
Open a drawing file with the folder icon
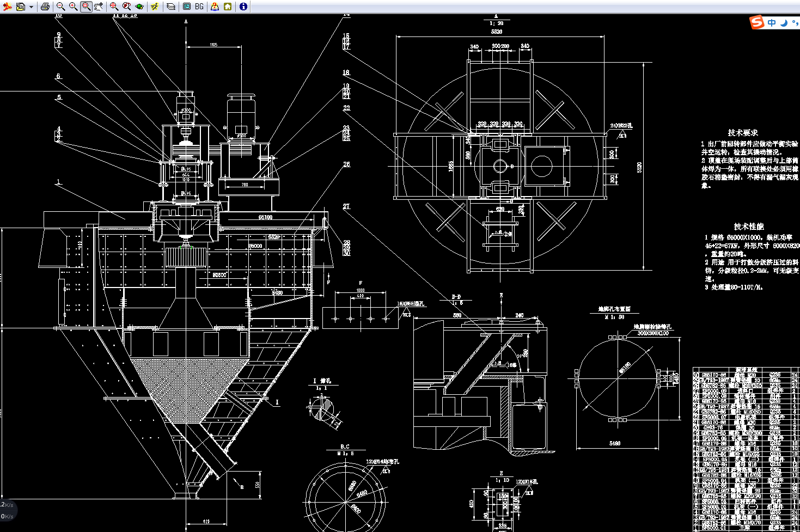(21, 7)
